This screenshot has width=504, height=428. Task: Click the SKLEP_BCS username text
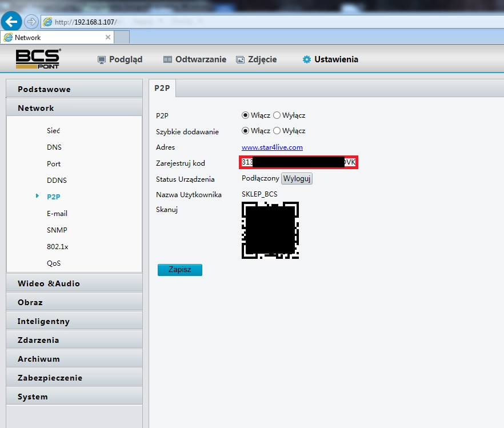(259, 194)
